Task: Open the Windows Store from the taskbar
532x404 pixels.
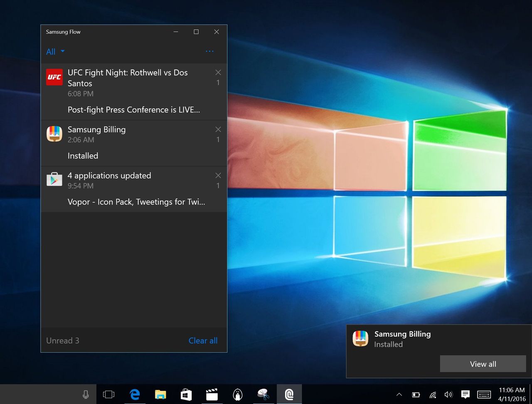Action: coord(186,394)
